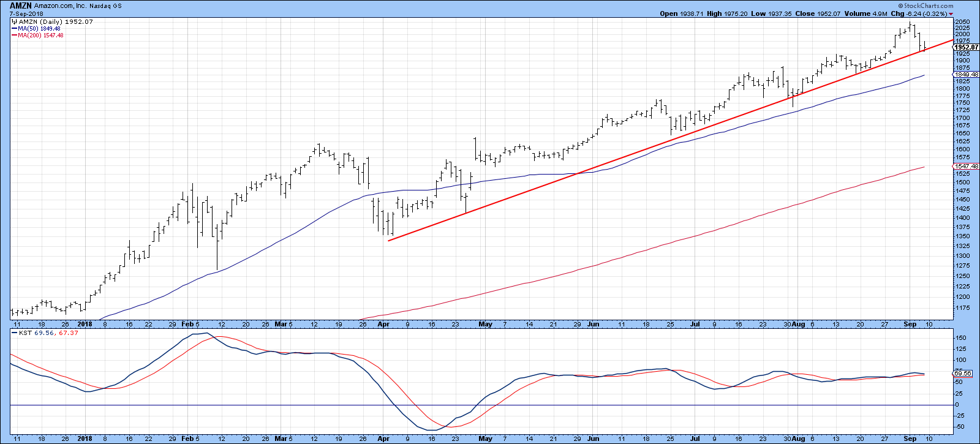
Task: Click the MA(200) 1547.48 legend text
Action: pos(40,35)
